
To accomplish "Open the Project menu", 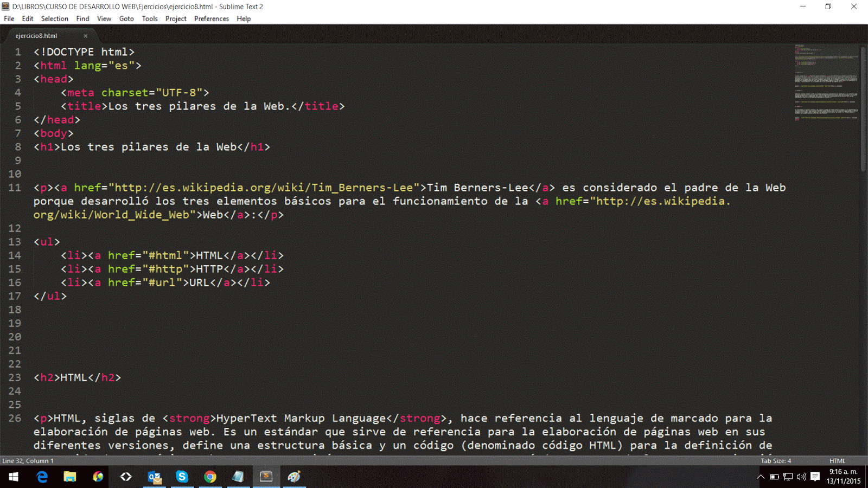I will pos(176,18).
